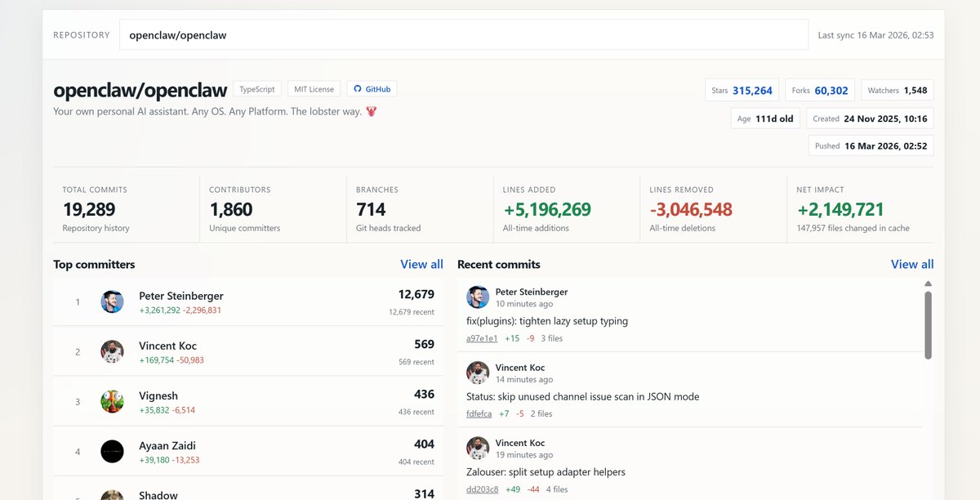The width and height of the screenshot is (980, 500).
Task: Click the Forks 60,302 stat
Action: (820, 91)
